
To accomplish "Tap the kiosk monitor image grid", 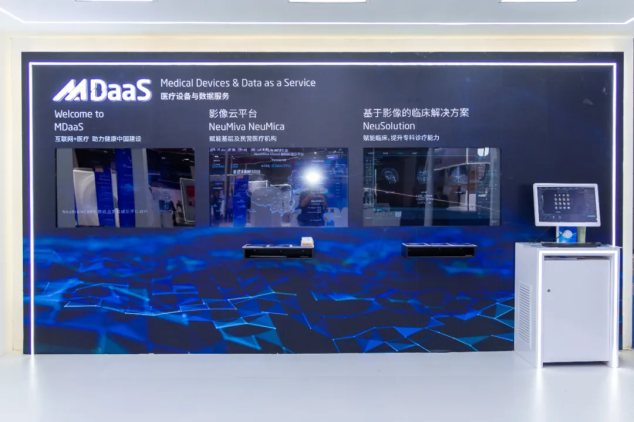I will 562,201.
